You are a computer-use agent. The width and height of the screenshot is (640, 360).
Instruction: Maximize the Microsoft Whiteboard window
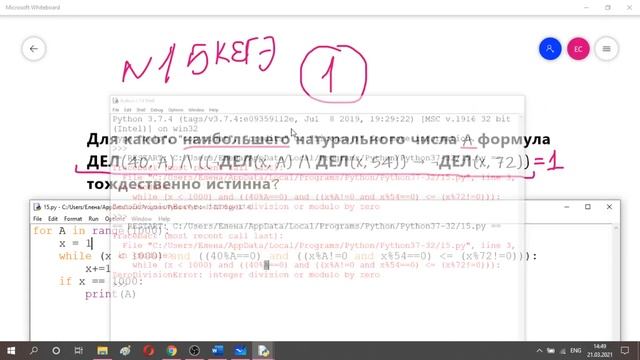(608, 7)
